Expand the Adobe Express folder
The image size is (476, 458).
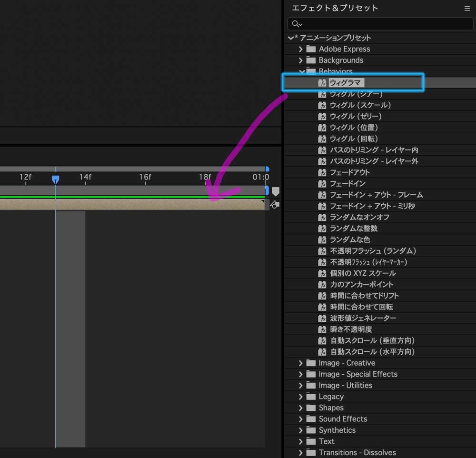point(301,49)
